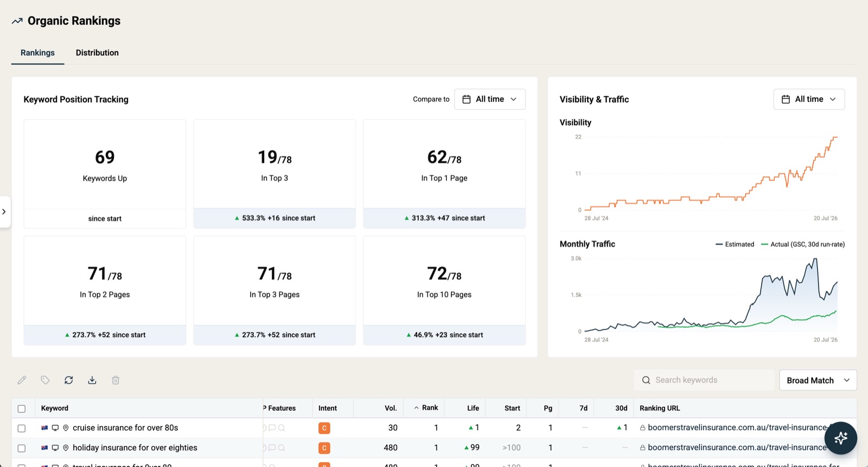This screenshot has width=868, height=467.
Task: Click the In Top 3 card
Action: click(275, 174)
